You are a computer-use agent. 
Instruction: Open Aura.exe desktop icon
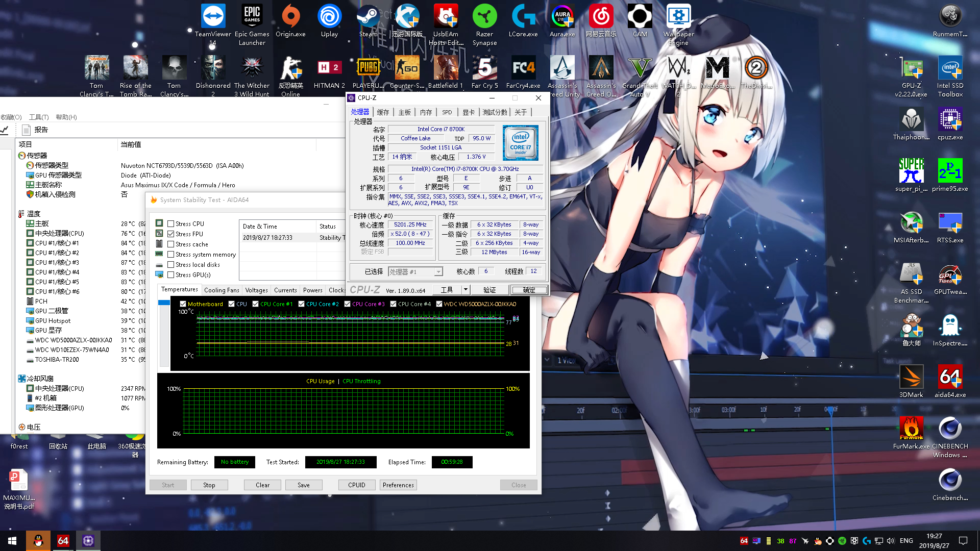pos(562,20)
